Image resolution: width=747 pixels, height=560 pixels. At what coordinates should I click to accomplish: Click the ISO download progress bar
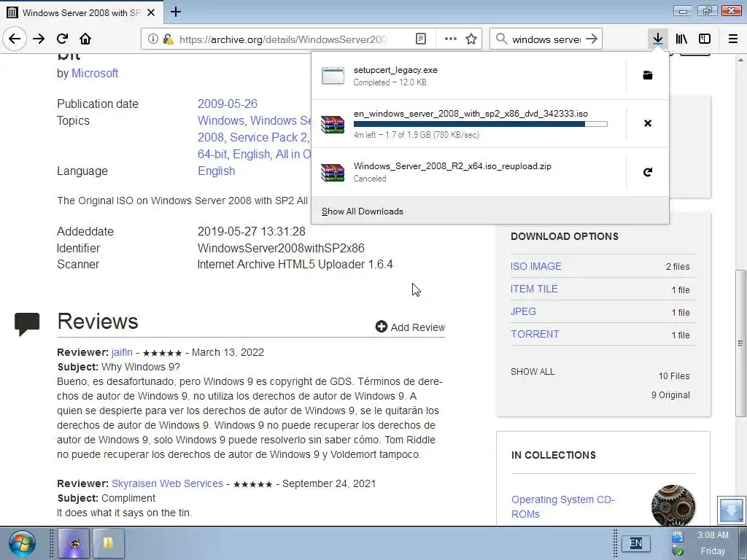click(x=480, y=124)
